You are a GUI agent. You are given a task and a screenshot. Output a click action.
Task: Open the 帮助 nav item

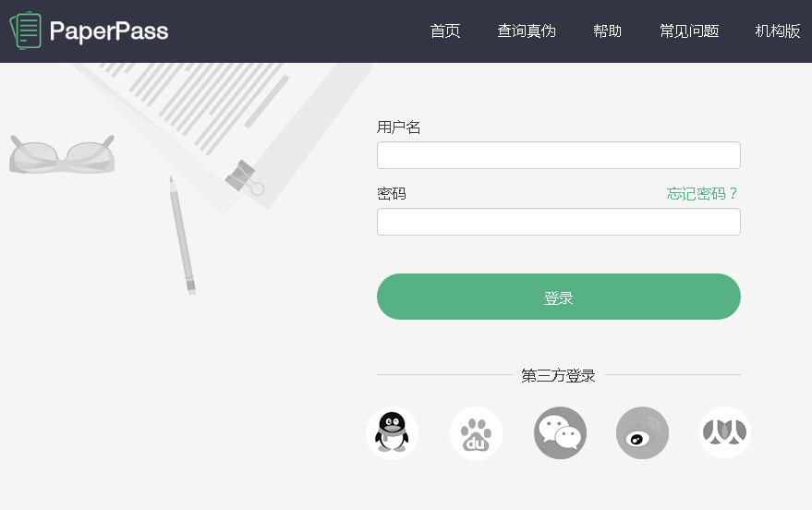[x=608, y=31]
